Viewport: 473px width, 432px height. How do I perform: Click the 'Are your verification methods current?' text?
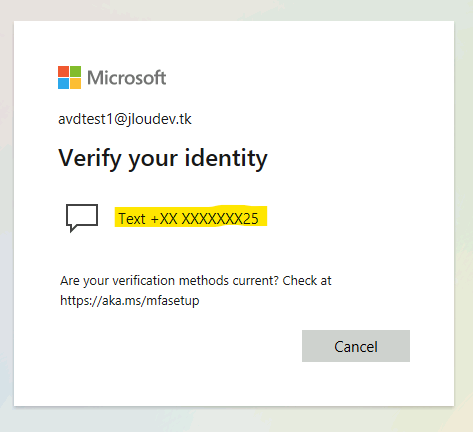pyautogui.click(x=169, y=281)
